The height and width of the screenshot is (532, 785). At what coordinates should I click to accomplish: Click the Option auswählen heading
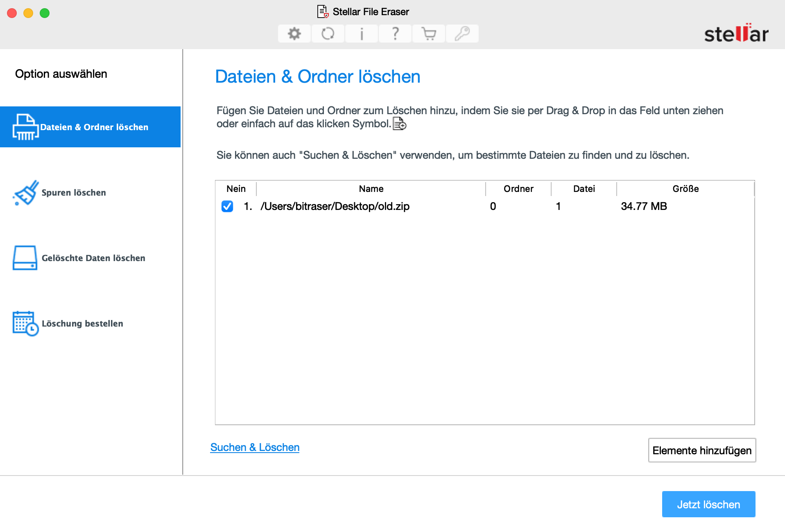[61, 74]
